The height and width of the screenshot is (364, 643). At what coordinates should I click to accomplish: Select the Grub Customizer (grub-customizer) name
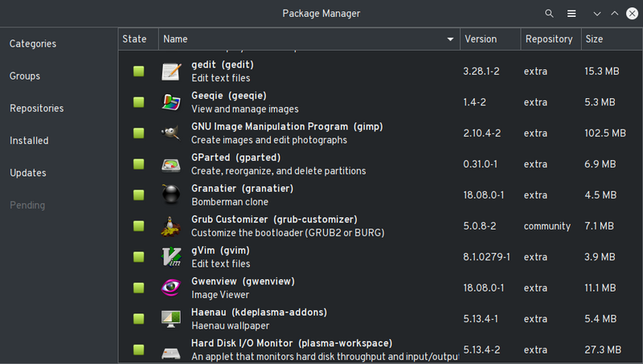[274, 219]
